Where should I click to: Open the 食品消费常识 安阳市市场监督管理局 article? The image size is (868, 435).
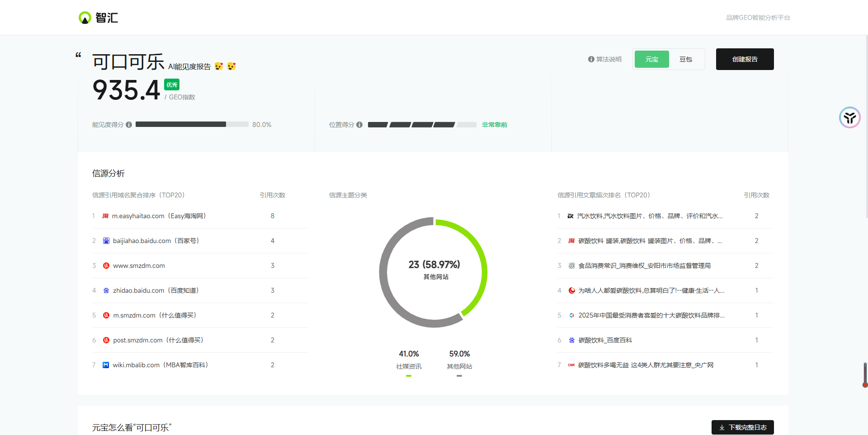coord(644,266)
